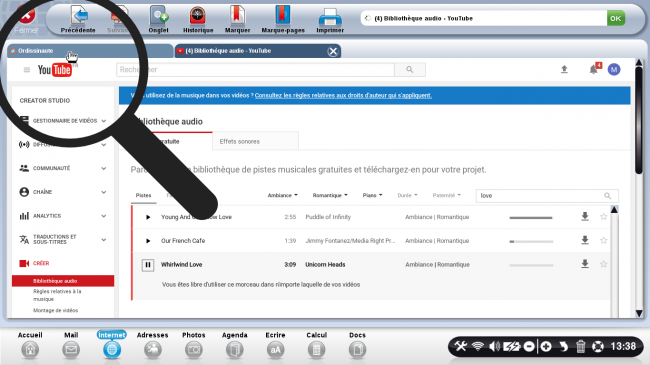Confirm the address with the green OK button
Image resolution: width=650 pixels, height=365 pixels.
616,18
